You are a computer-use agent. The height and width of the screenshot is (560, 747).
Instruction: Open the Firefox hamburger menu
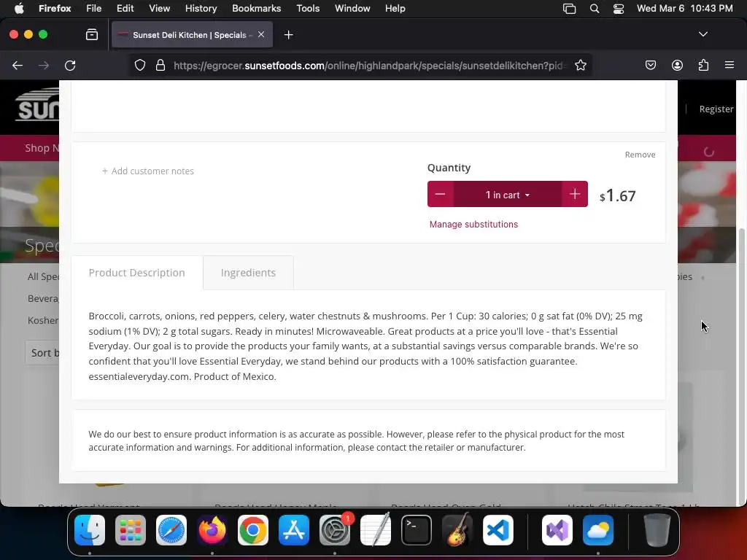click(729, 65)
